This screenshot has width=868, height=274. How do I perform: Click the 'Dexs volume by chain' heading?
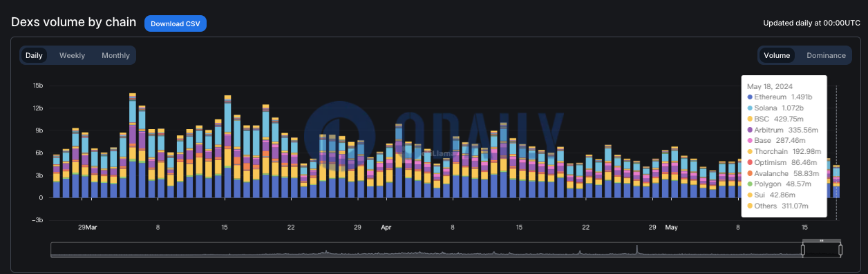(x=74, y=22)
